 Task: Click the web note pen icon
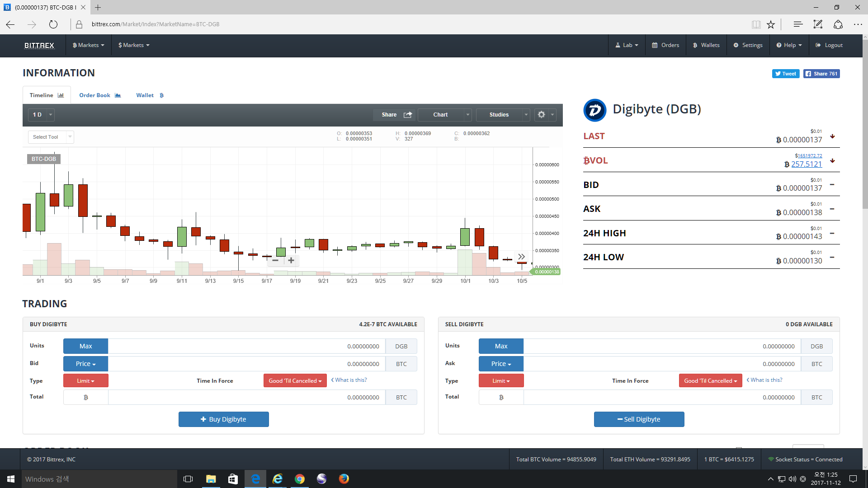pos(818,24)
